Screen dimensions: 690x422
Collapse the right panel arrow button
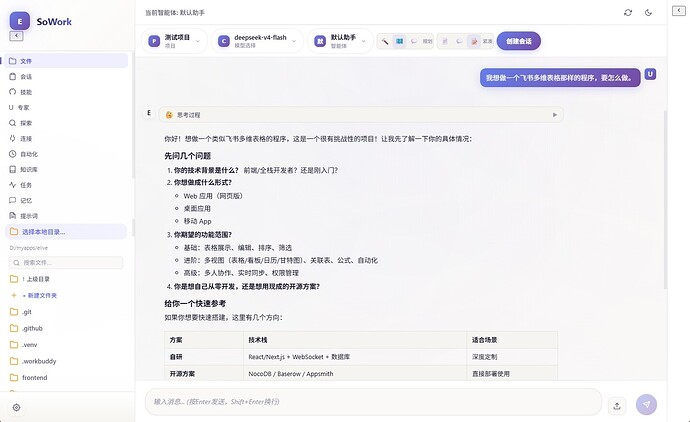click(x=679, y=11)
